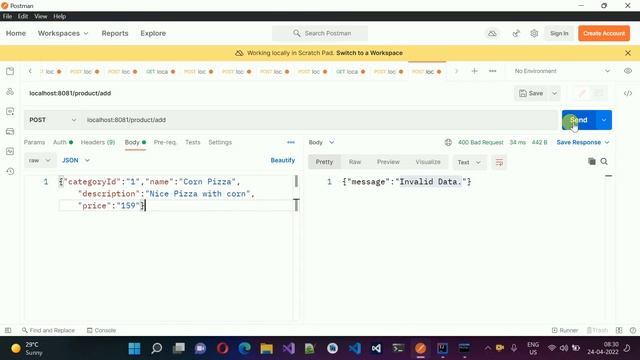Open the File menu

[x=7, y=16]
